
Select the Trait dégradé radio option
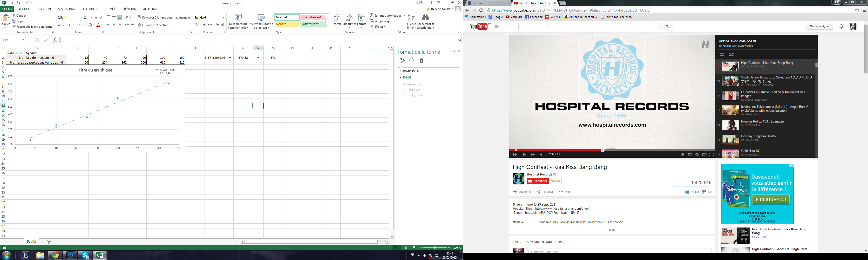[x=404, y=95]
